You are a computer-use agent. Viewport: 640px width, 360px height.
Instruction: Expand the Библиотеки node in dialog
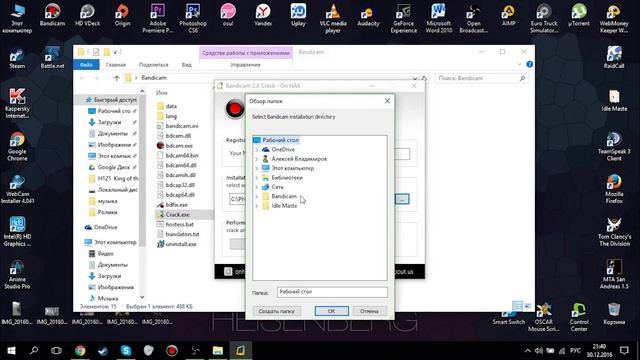pos(256,178)
